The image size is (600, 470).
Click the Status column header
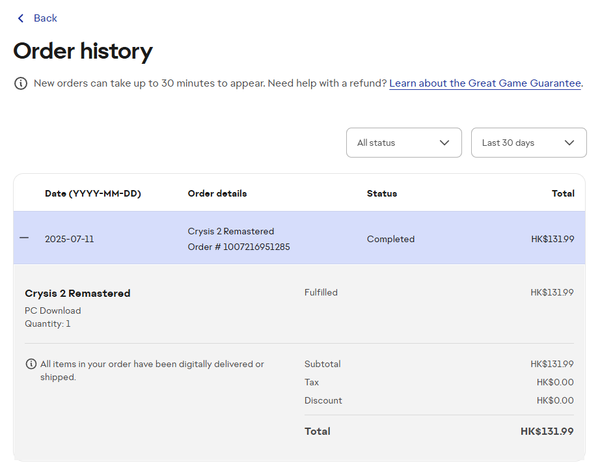point(382,194)
